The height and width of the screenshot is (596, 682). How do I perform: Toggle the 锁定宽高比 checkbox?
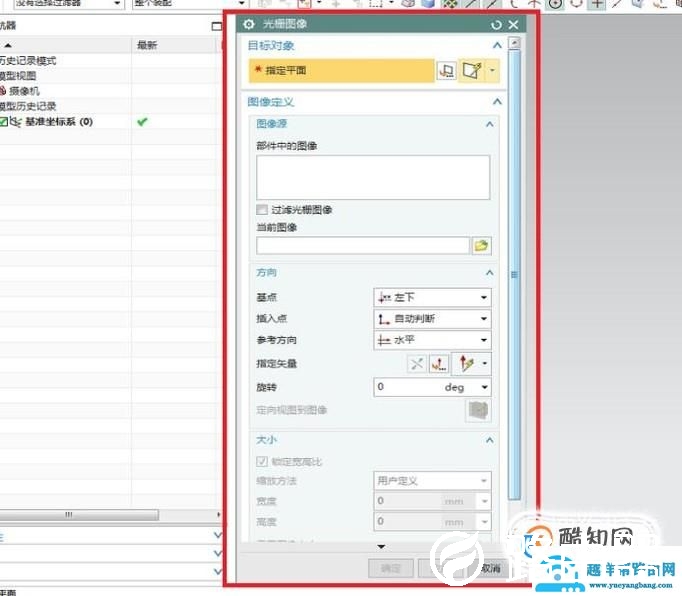click(262, 462)
